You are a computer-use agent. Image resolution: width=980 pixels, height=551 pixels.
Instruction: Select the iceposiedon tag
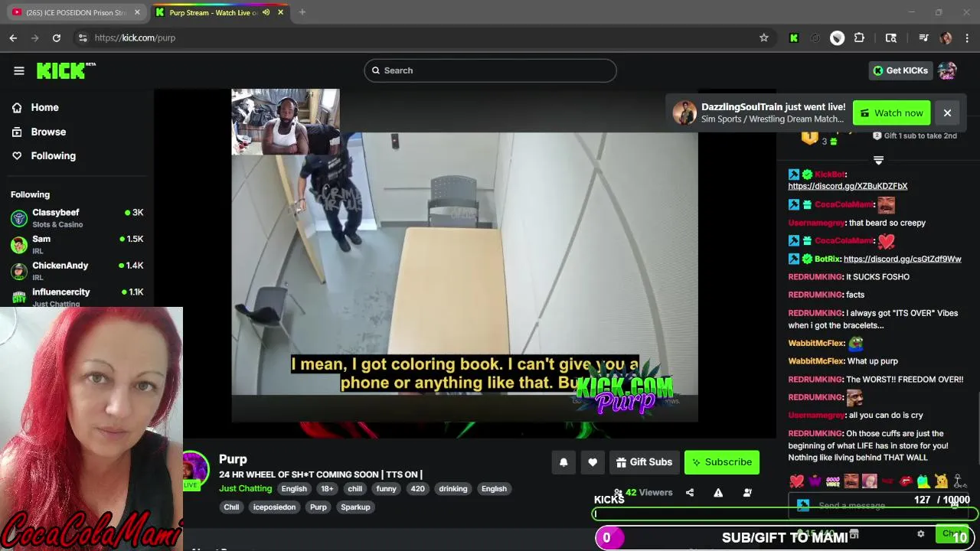click(274, 507)
